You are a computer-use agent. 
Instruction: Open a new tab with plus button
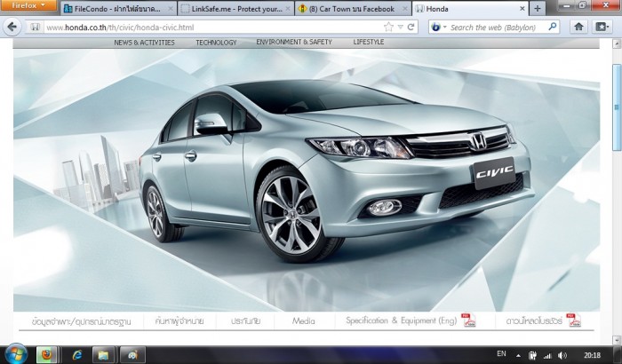click(538, 8)
